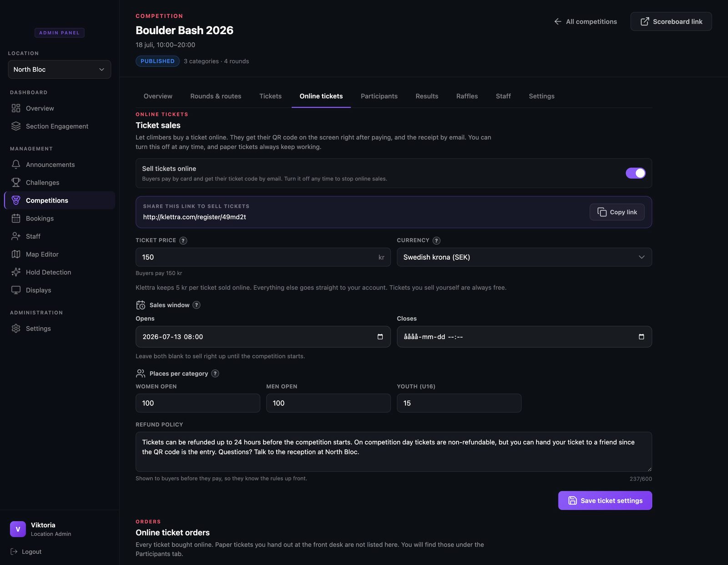Open the dashboard Overview icon in sidebar
728x565 pixels.
coord(16,108)
